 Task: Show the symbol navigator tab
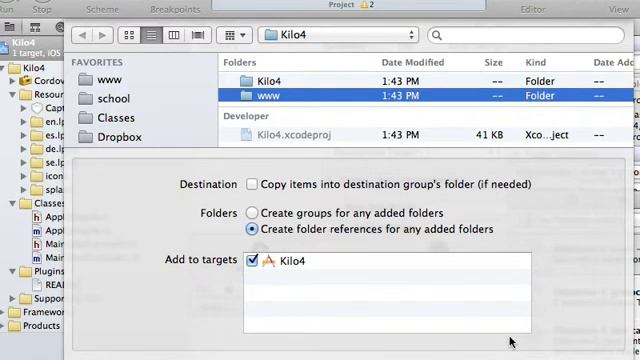click(x=35, y=27)
